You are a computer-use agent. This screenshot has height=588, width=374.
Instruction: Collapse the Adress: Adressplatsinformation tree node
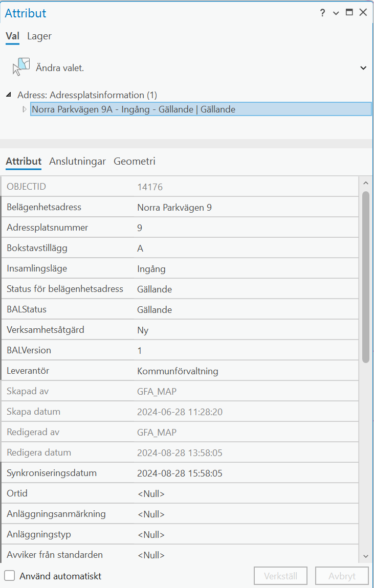point(9,95)
